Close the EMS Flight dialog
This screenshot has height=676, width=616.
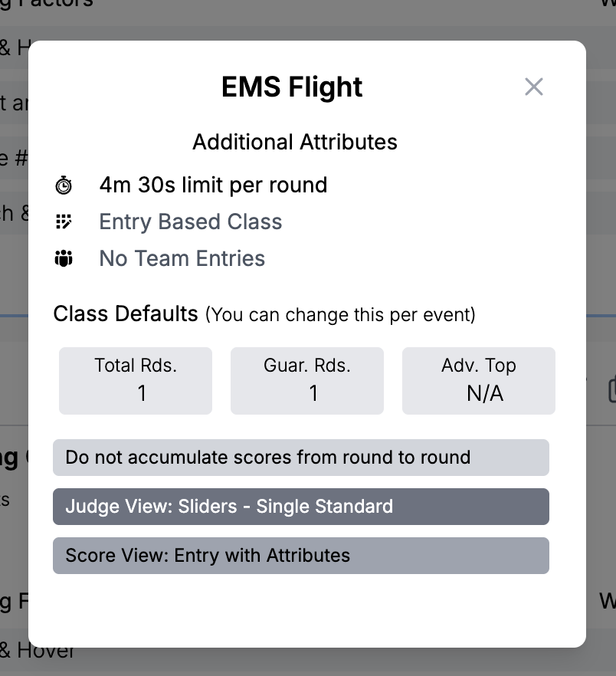[x=534, y=87]
